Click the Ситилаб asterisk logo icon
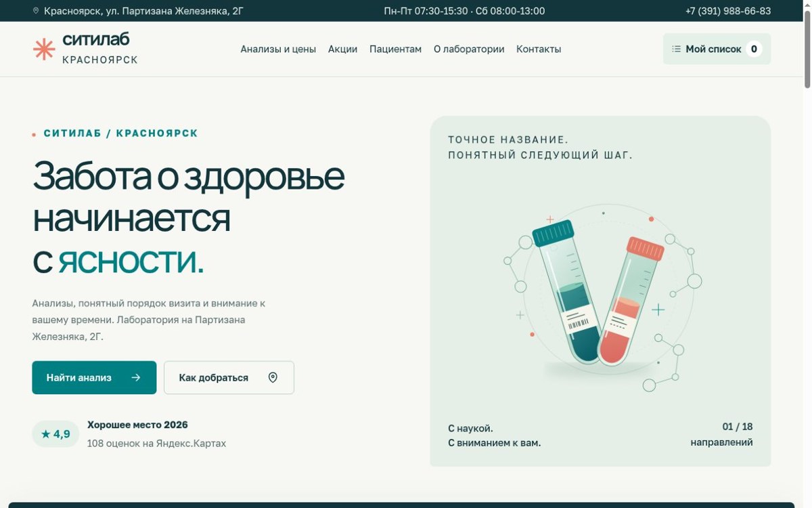 point(44,49)
